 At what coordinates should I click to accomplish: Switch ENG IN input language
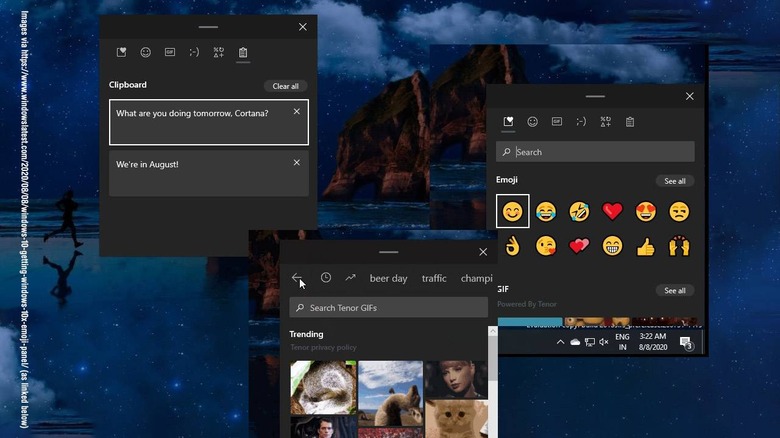tap(622, 342)
